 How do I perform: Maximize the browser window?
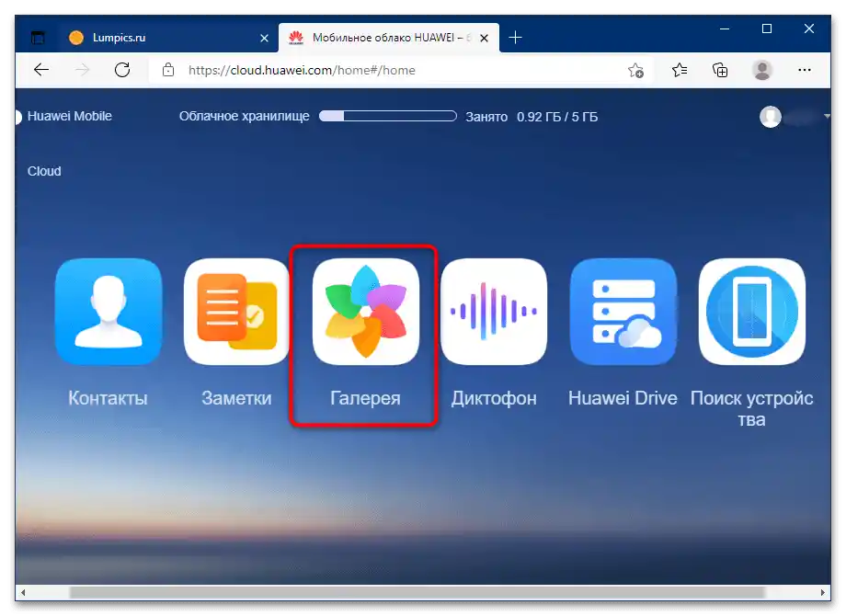pyautogui.click(x=767, y=29)
